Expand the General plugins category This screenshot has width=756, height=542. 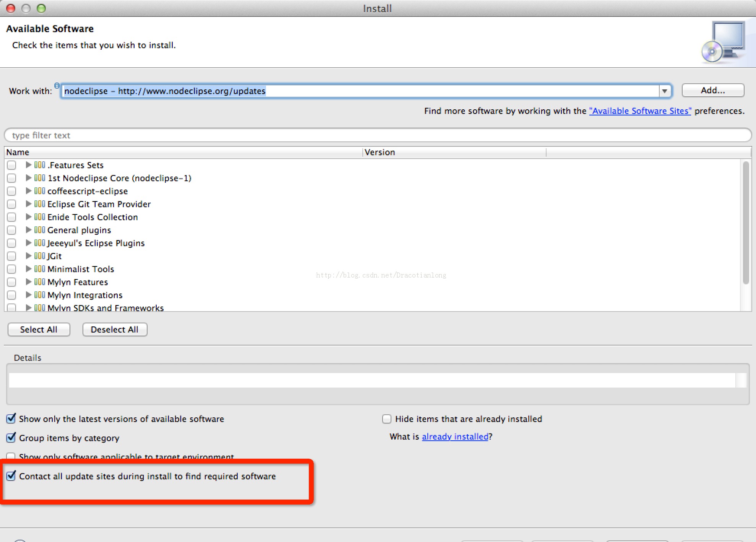point(28,230)
